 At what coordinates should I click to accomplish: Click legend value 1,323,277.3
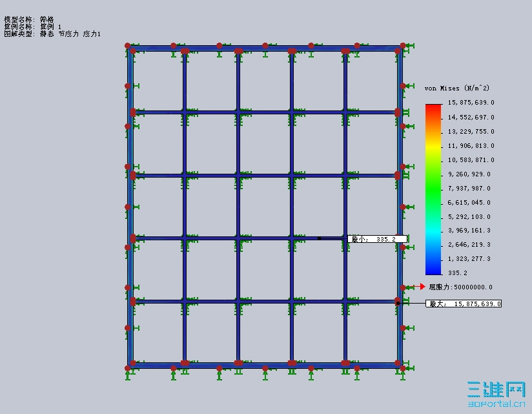pos(469,259)
